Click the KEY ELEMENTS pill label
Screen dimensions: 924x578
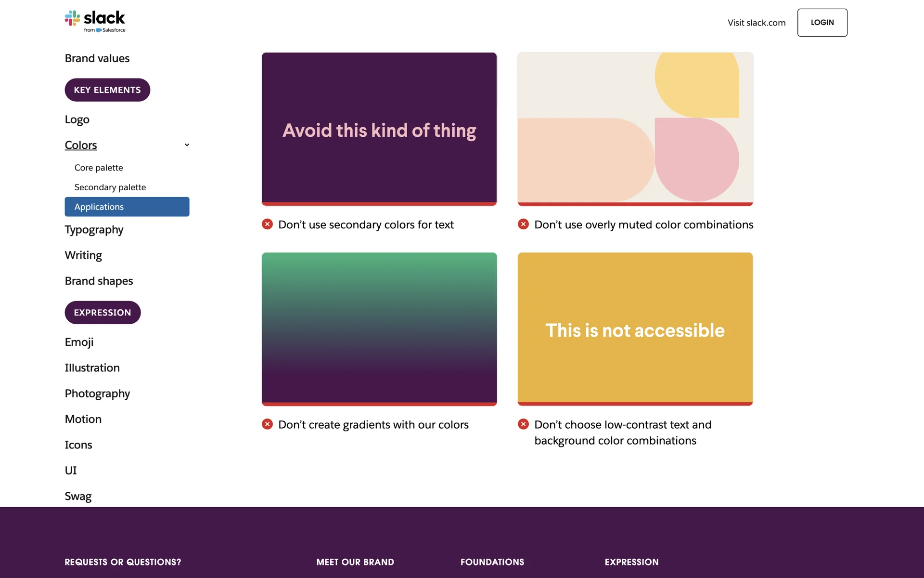(107, 90)
